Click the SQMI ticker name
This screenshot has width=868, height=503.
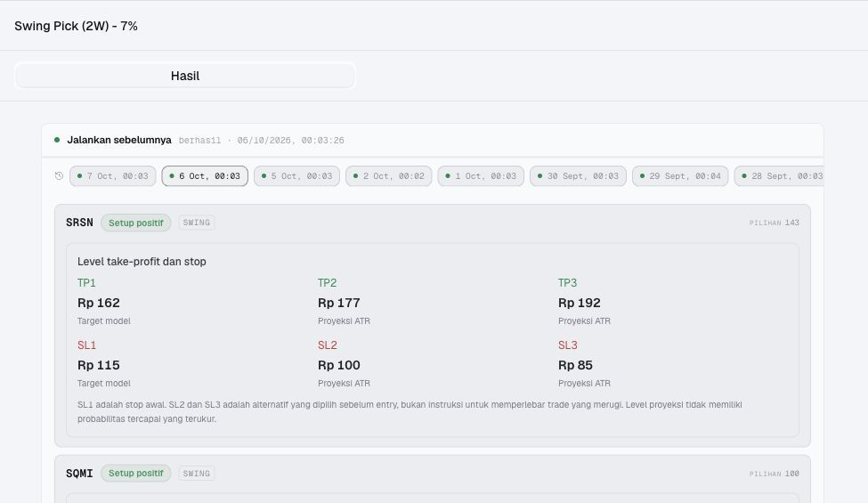80,473
